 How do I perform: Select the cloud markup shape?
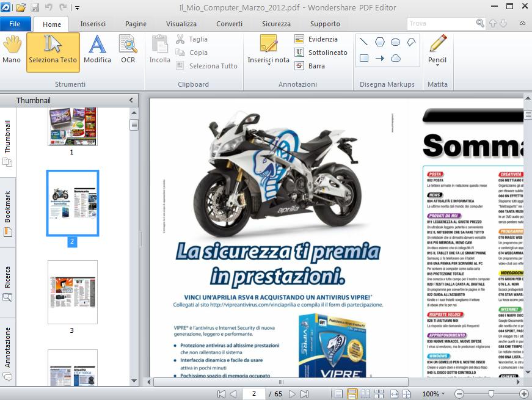395,59
